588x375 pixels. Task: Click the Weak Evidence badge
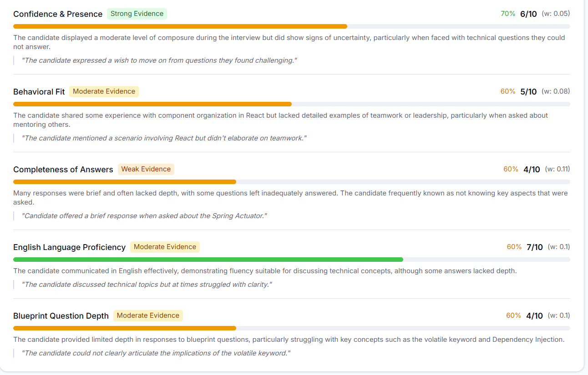pos(146,169)
